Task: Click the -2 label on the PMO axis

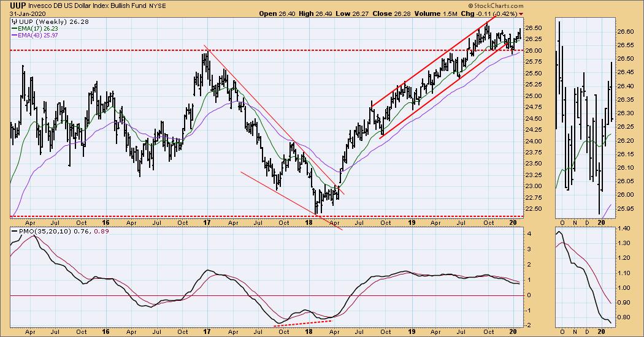Action: [x=529, y=325]
